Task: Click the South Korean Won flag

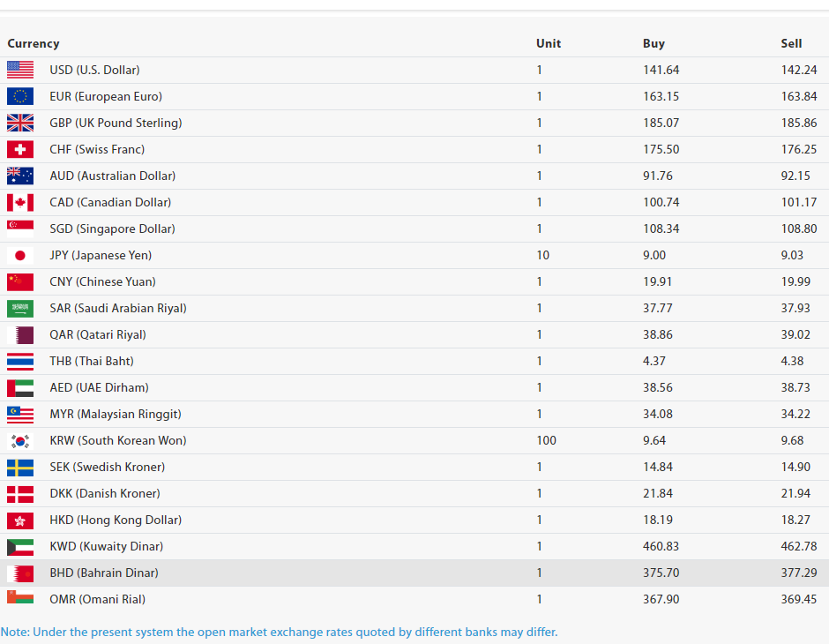Action: (20, 440)
